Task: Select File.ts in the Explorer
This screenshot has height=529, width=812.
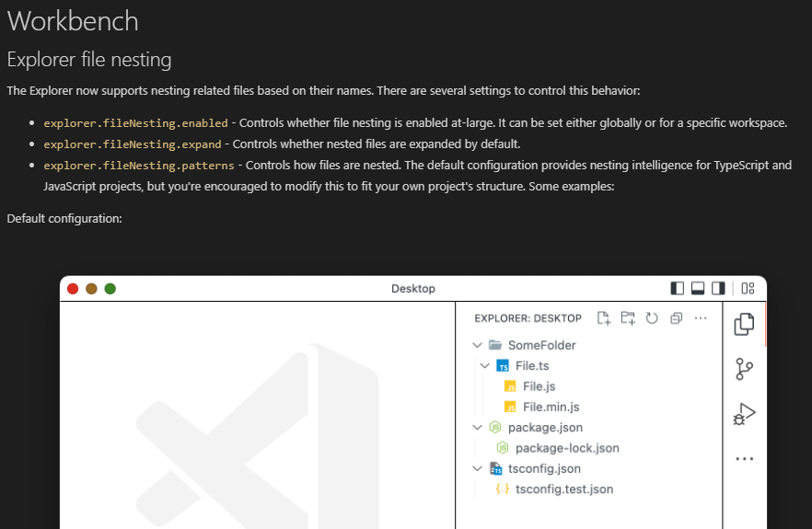Action: pyautogui.click(x=589, y=366)
